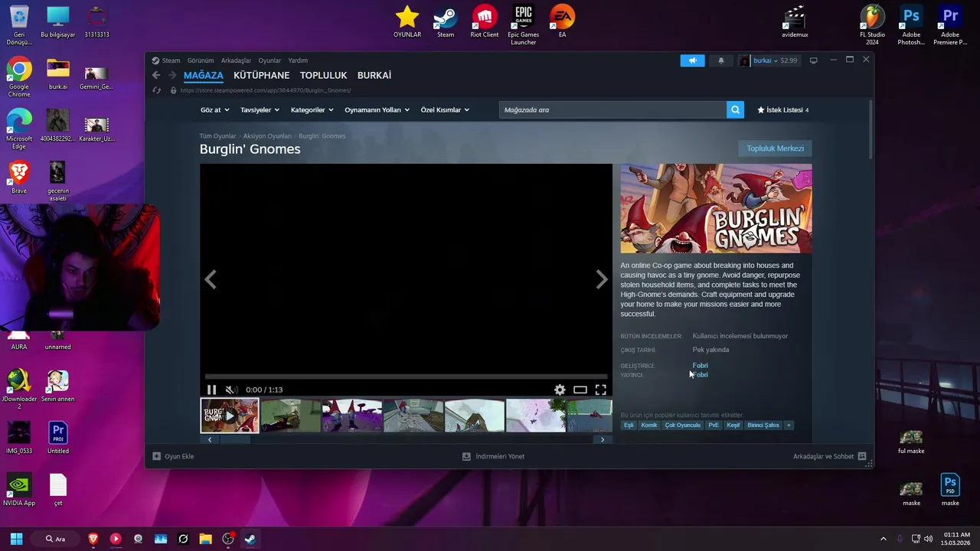
Task: Expand the Göz at dropdown
Action: click(214, 109)
